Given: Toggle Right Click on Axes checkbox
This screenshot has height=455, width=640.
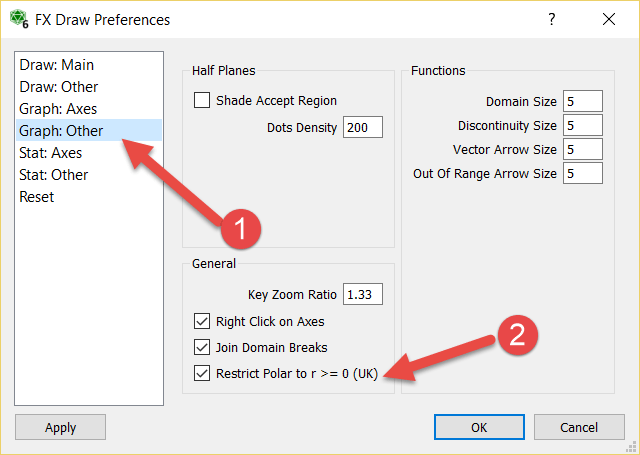Looking at the screenshot, I should [x=203, y=322].
